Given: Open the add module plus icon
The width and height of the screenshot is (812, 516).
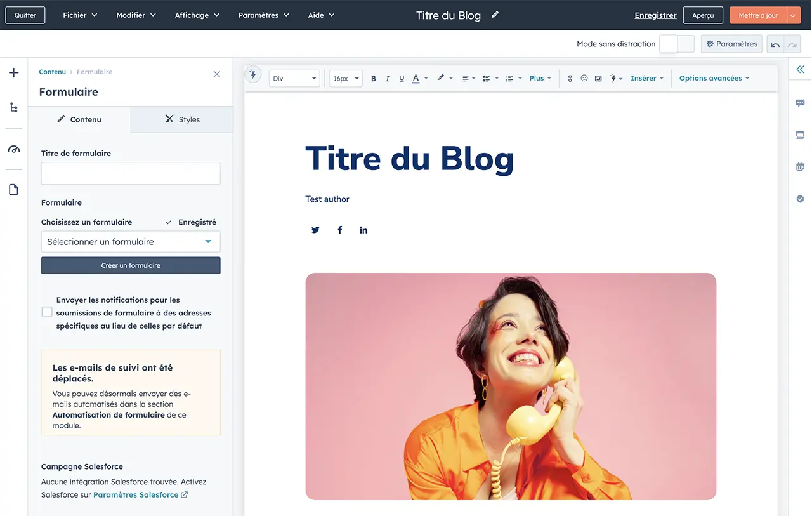Looking at the screenshot, I should click(13, 73).
